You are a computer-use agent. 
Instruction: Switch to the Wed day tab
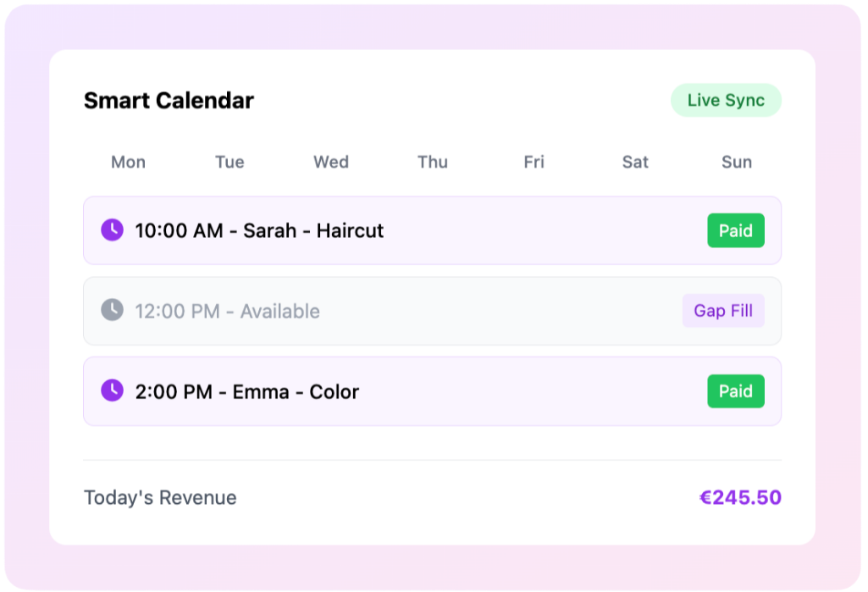(331, 162)
